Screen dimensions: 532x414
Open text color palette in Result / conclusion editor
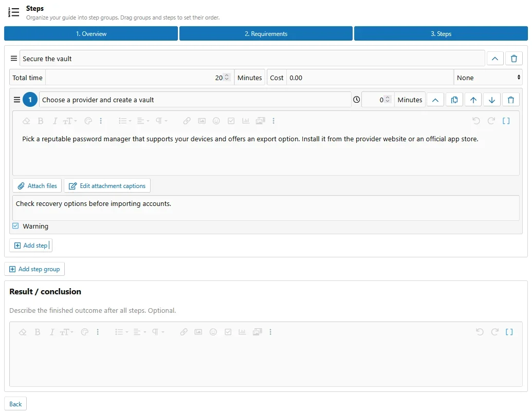[x=85, y=332]
